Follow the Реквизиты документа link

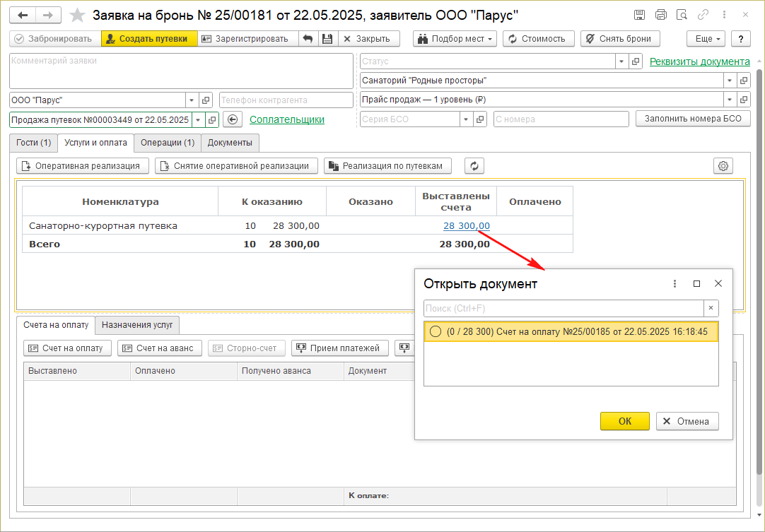699,61
